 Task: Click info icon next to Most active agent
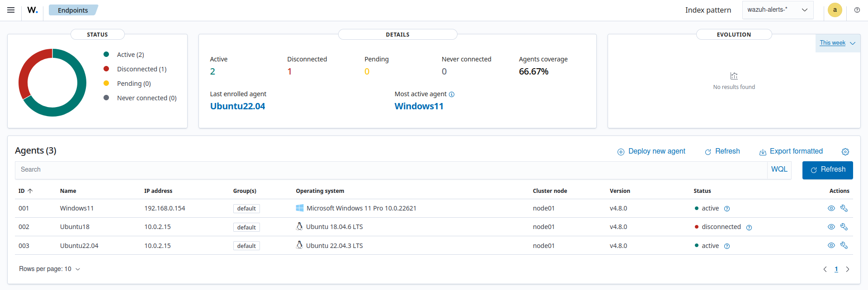coord(452,94)
